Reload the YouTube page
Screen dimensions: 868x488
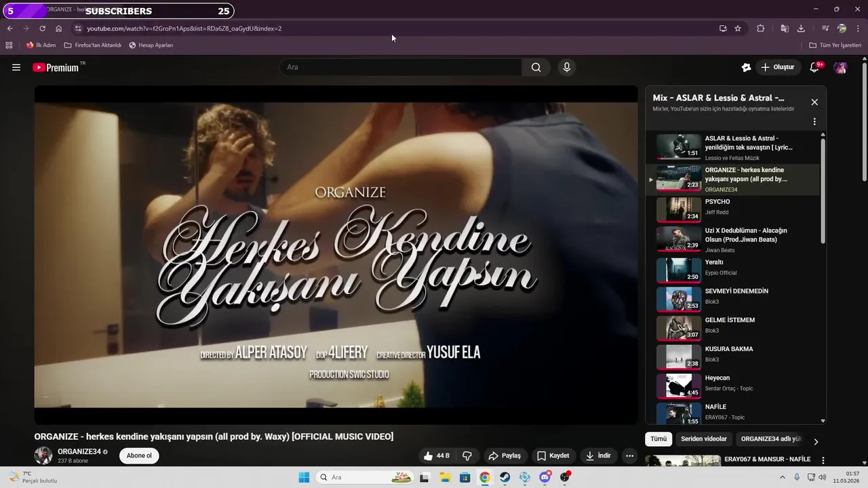42,28
